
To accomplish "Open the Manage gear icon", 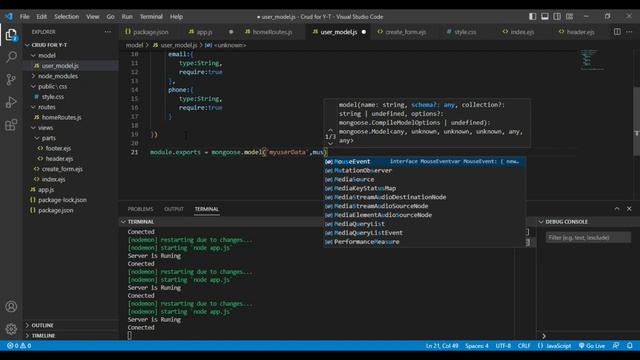I will point(11,329).
